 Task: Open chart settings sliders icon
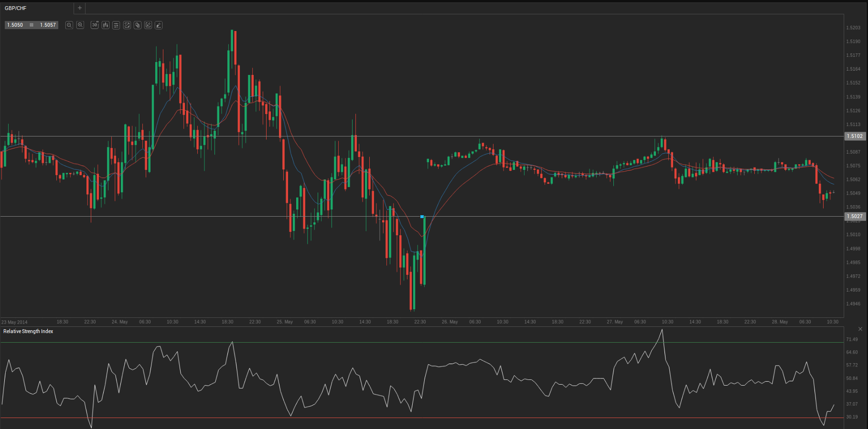[116, 25]
